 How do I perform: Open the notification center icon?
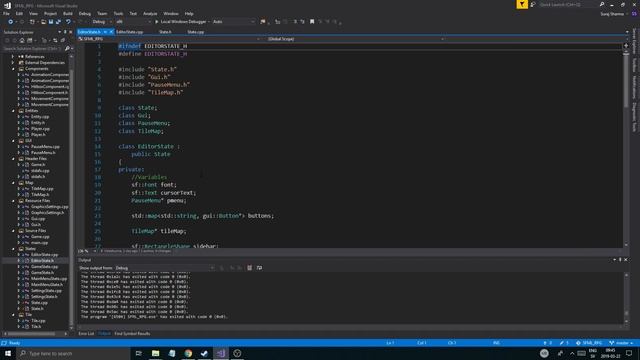point(629,353)
